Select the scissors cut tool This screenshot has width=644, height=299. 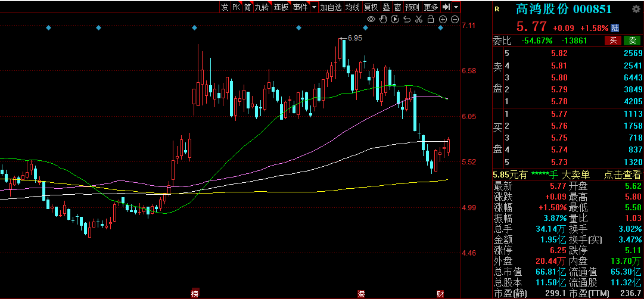(x=419, y=19)
